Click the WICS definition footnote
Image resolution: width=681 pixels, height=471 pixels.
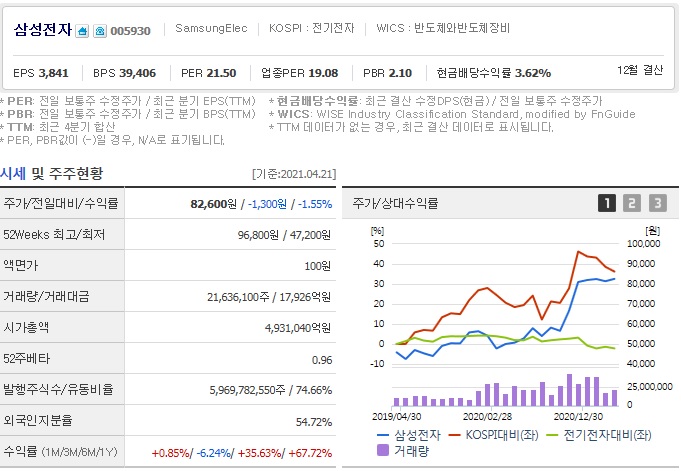coord(452,114)
